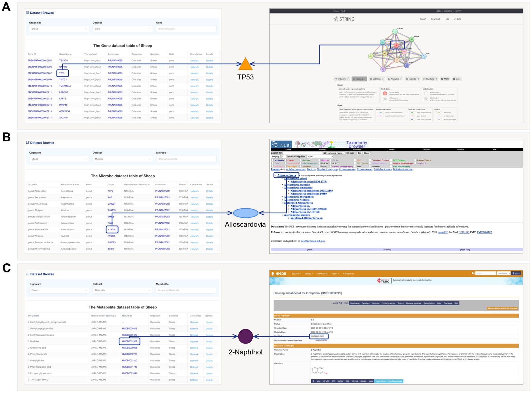The height and width of the screenshot is (393, 532).
Task: Click the HMDB help question-mark icon
Action: point(473,273)
